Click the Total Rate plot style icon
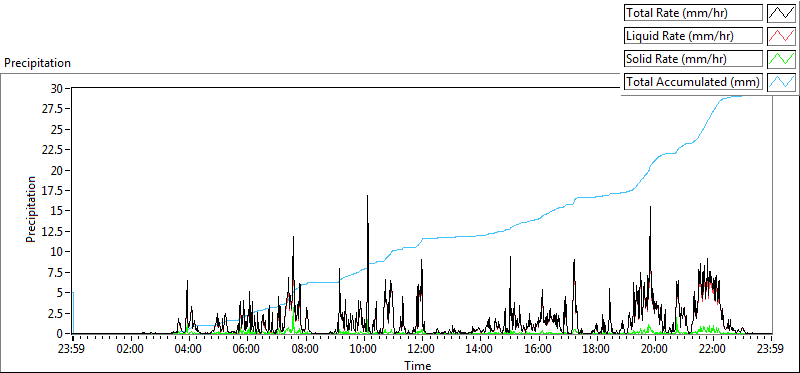This screenshot has height=373, width=800. pos(782,13)
